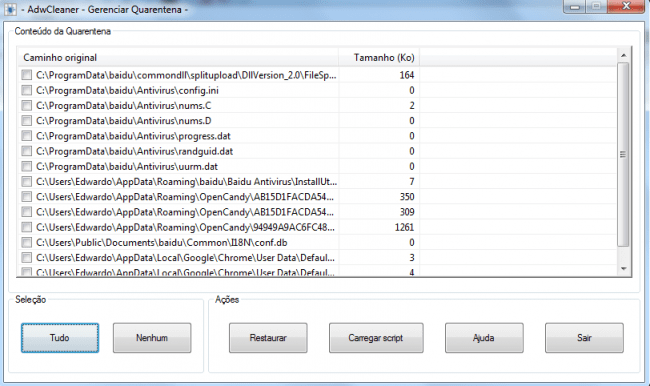Mark the checkbox for Antivirus\uurm.dat
650x386 pixels.
click(x=27, y=166)
